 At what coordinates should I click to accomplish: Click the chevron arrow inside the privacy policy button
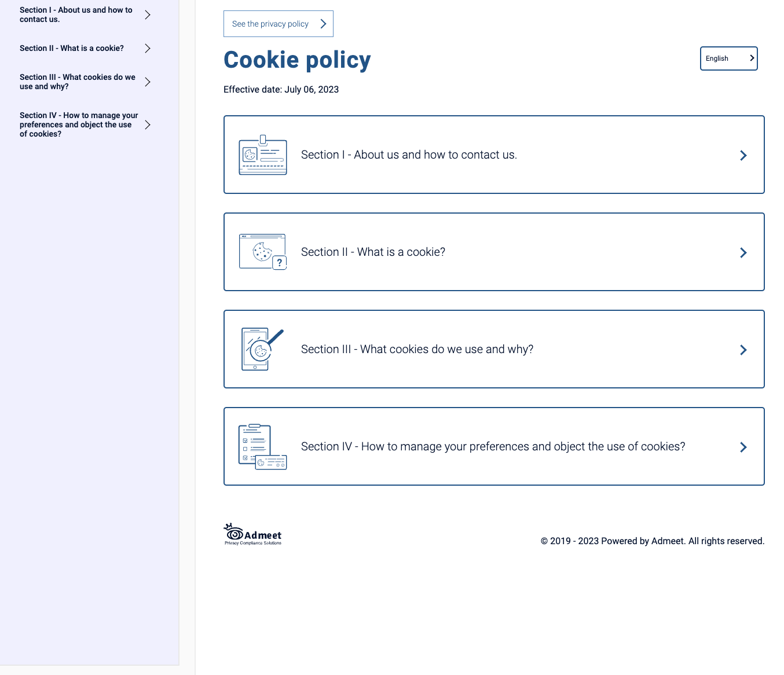pyautogui.click(x=323, y=24)
